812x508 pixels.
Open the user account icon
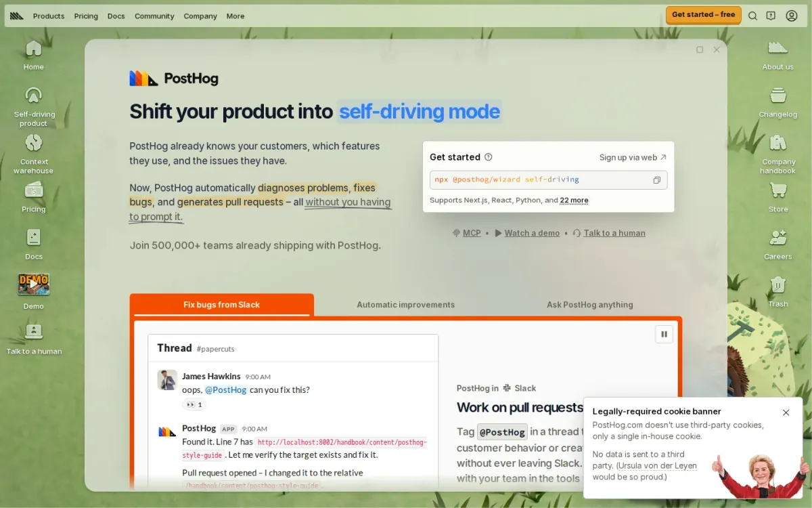click(792, 16)
